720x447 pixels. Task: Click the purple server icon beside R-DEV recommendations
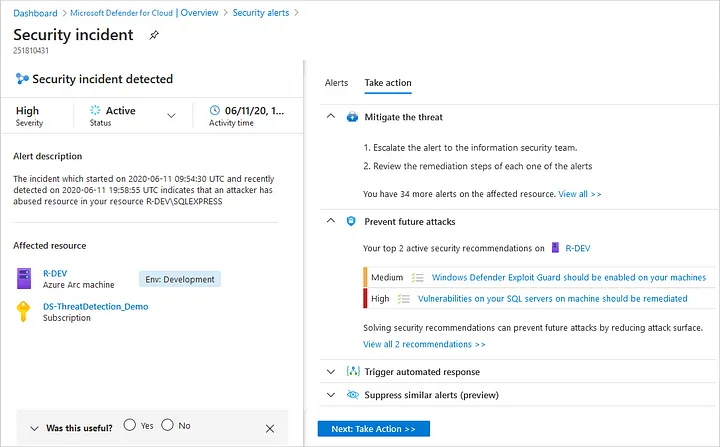click(555, 248)
